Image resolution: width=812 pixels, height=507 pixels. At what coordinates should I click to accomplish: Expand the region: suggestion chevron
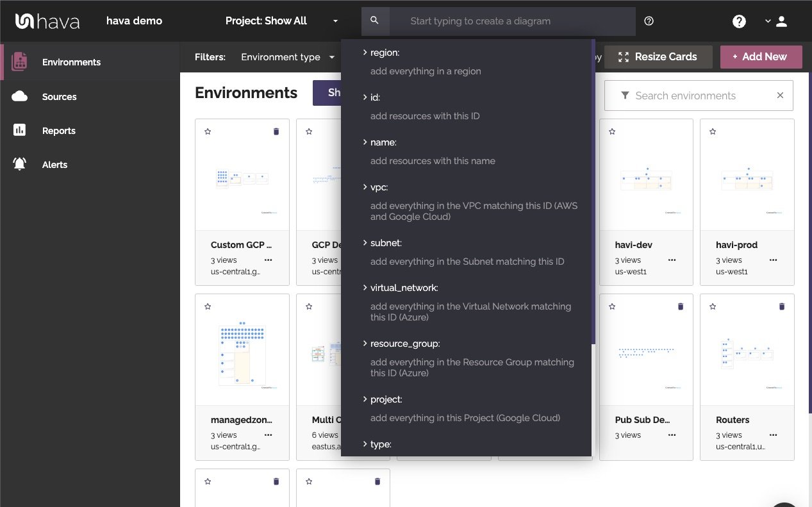coord(364,53)
